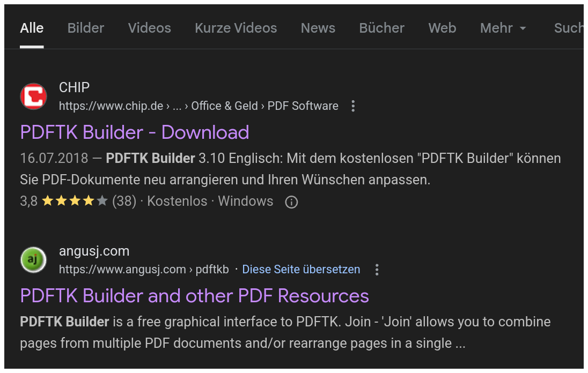Click the star rating of CHIP result
This screenshot has width=588, height=373.
pos(75,201)
